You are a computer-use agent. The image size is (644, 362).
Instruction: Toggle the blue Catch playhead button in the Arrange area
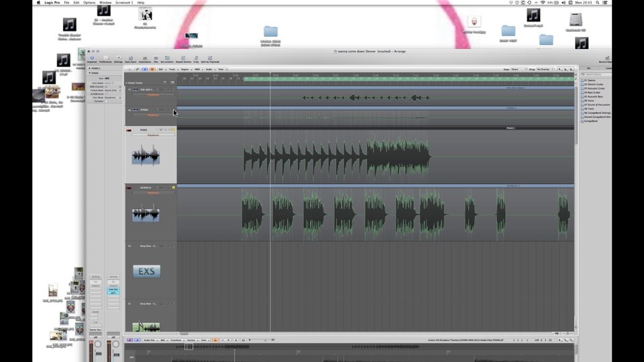[x=145, y=69]
